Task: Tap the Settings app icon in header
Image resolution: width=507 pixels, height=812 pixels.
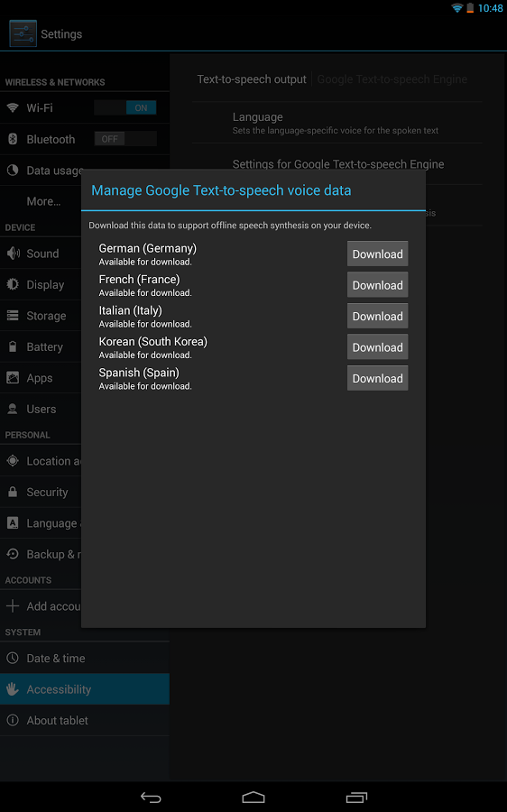Action: tap(23, 33)
